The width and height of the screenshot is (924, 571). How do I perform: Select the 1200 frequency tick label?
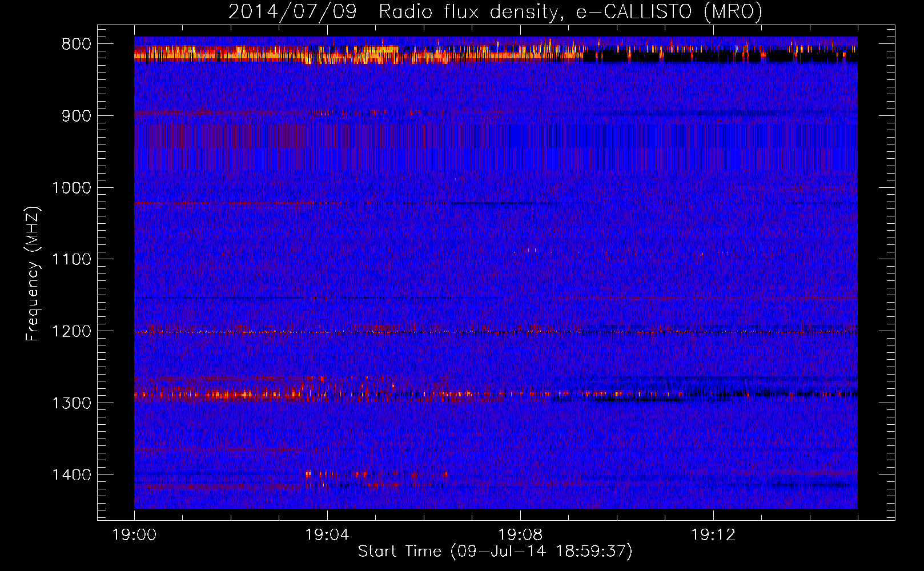click(71, 332)
